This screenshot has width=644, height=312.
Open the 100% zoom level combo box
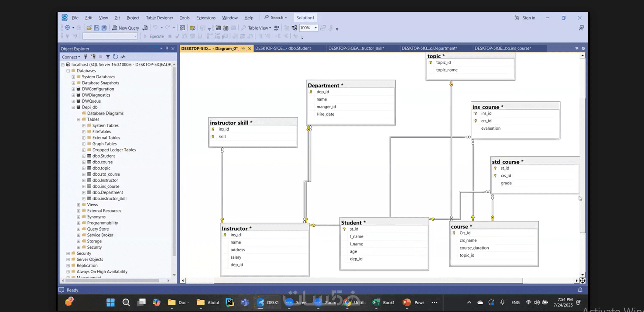coord(308,28)
